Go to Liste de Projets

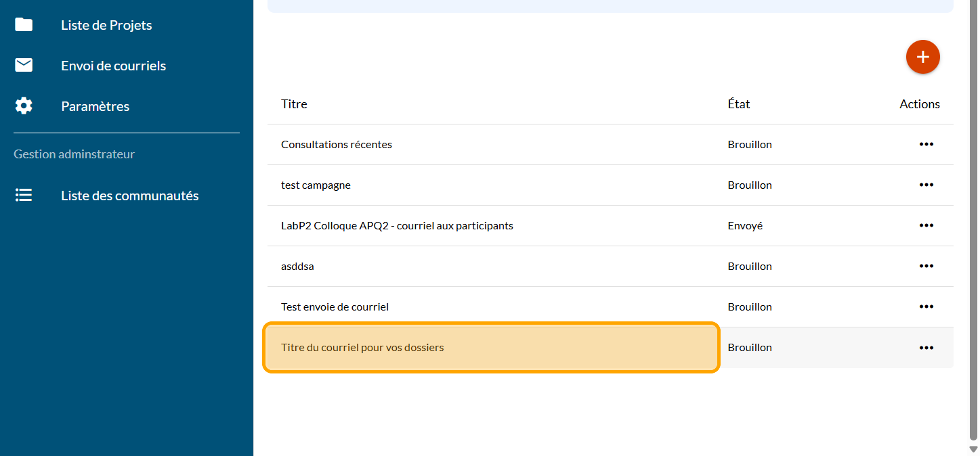pos(106,25)
